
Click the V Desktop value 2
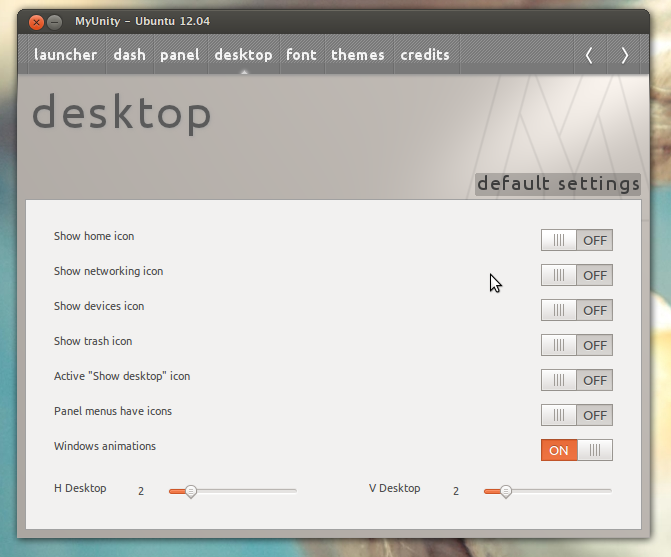456,491
